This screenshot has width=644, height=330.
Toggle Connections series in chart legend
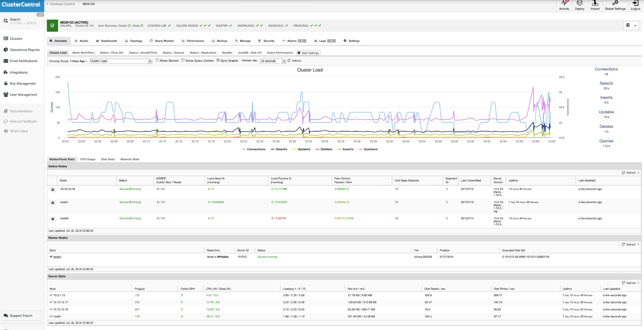254,149
